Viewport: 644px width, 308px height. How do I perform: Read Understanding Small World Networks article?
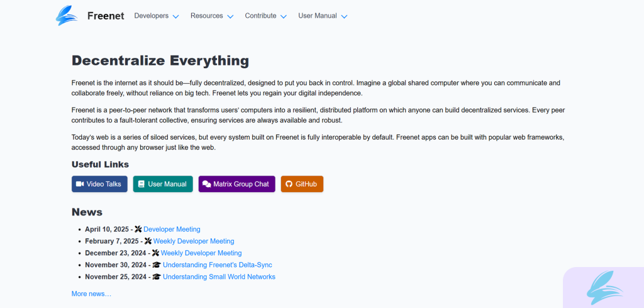click(219, 277)
